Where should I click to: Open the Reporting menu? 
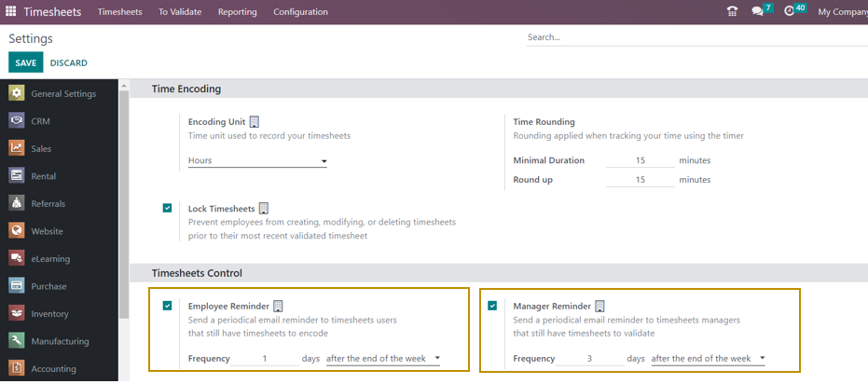pyautogui.click(x=237, y=12)
